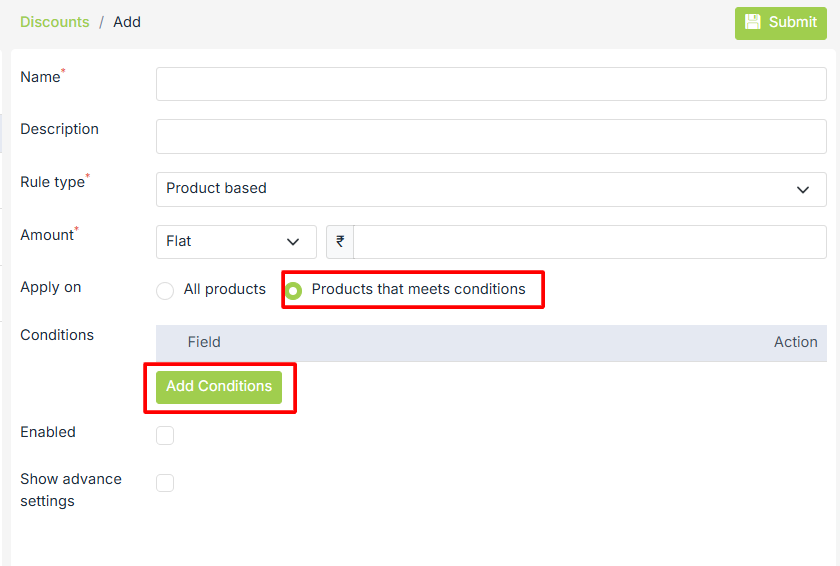Open the Product based rule type dropdown
The height and width of the screenshot is (566, 840).
click(x=490, y=189)
